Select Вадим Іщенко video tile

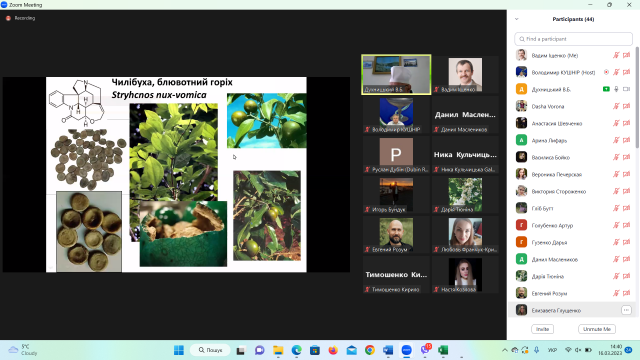(465, 75)
